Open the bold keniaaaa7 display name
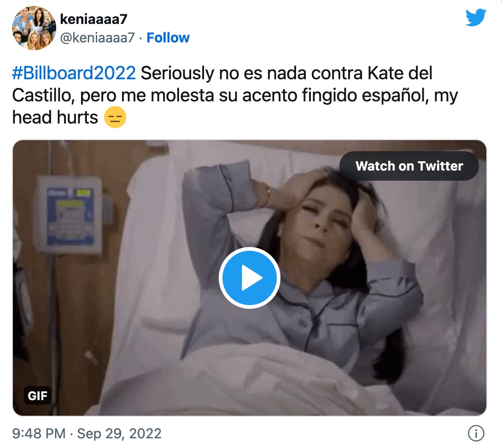The width and height of the screenshot is (502, 448). click(93, 19)
